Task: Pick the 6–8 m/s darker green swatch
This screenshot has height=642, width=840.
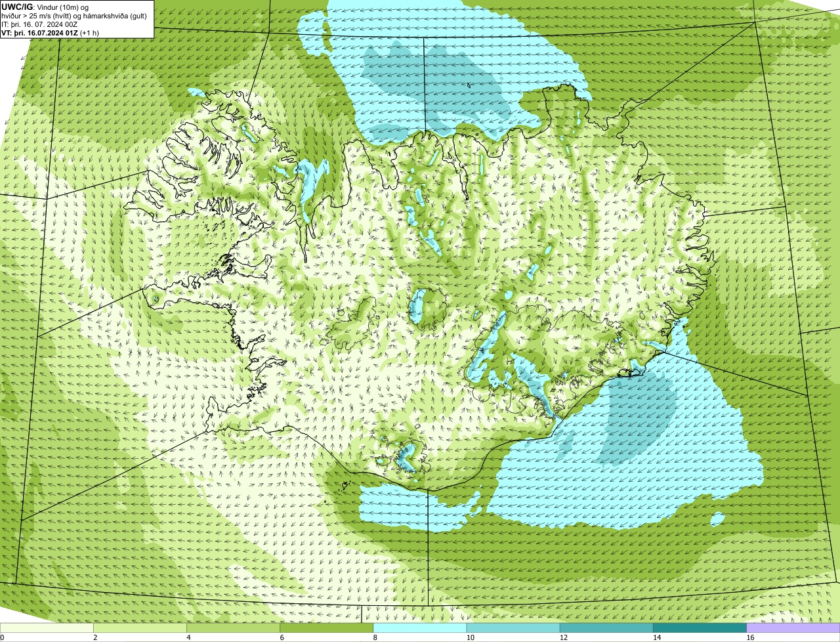Action: pos(327,628)
